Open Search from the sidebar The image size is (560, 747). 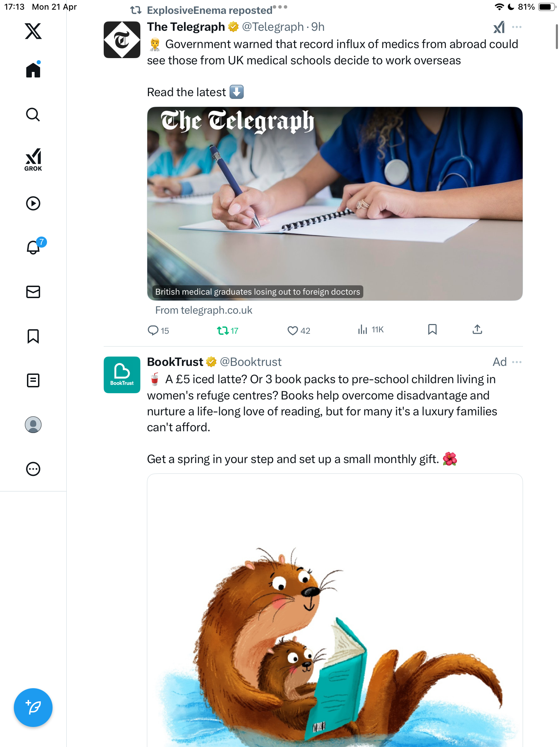click(x=33, y=114)
